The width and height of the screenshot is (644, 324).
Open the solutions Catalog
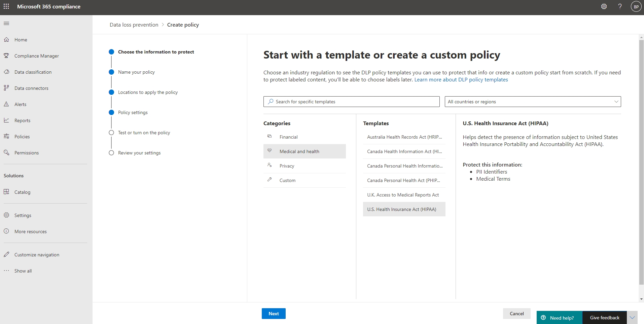click(23, 192)
